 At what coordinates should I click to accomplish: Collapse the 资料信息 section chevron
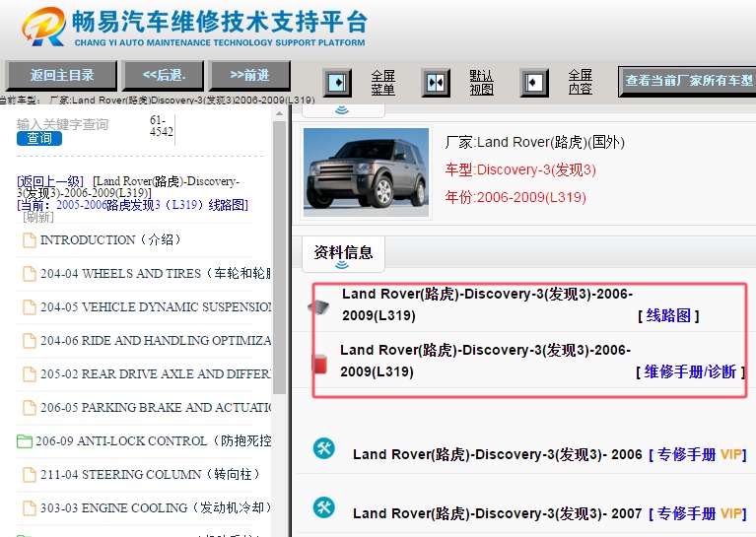pyautogui.click(x=342, y=265)
